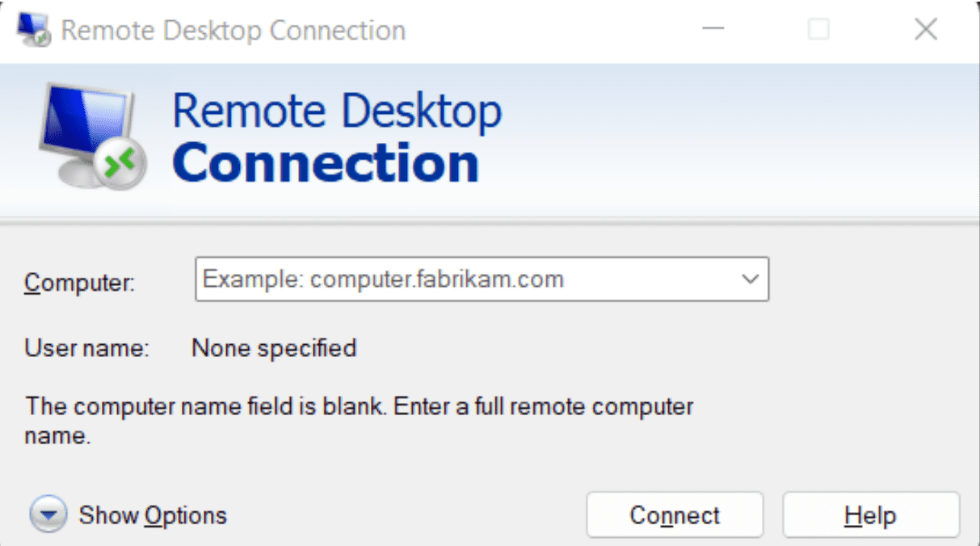The height and width of the screenshot is (546, 980).
Task: Click the window title text in title bar
Action: coord(233,31)
